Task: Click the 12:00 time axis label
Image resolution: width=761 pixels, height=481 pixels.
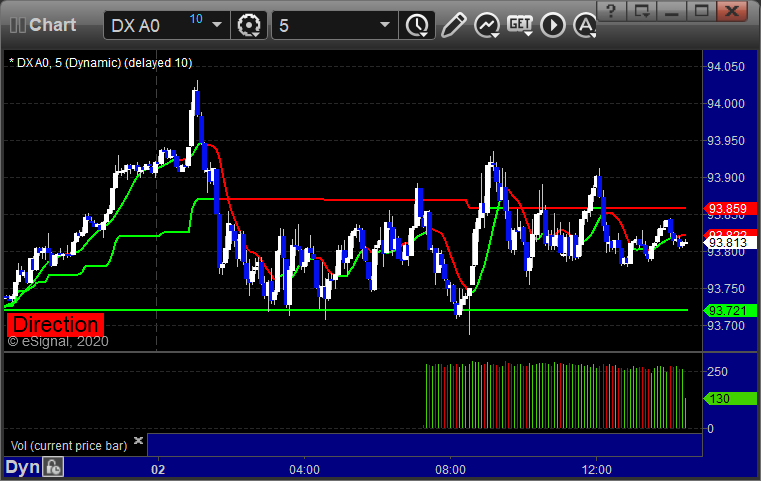Action: (x=596, y=470)
